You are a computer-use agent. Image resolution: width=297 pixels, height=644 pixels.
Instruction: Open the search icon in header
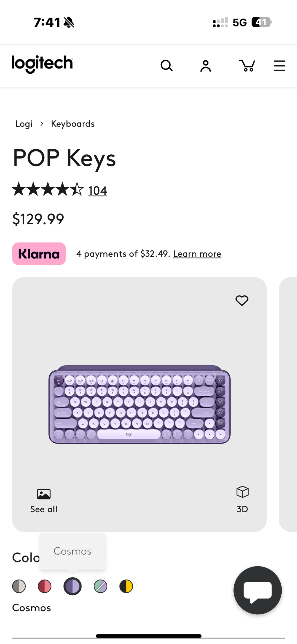click(x=166, y=66)
